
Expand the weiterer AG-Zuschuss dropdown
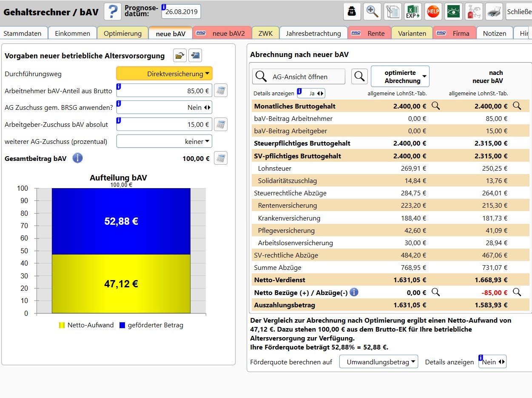pos(164,141)
